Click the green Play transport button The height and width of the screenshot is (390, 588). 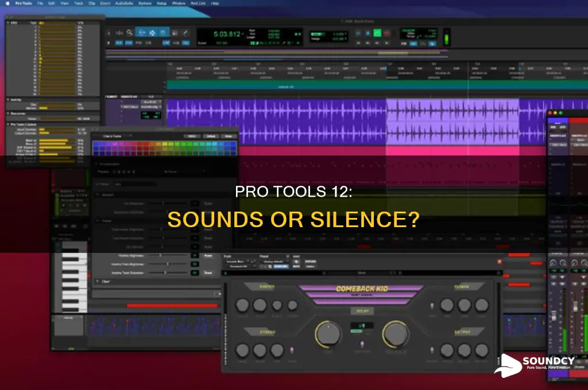377,33
